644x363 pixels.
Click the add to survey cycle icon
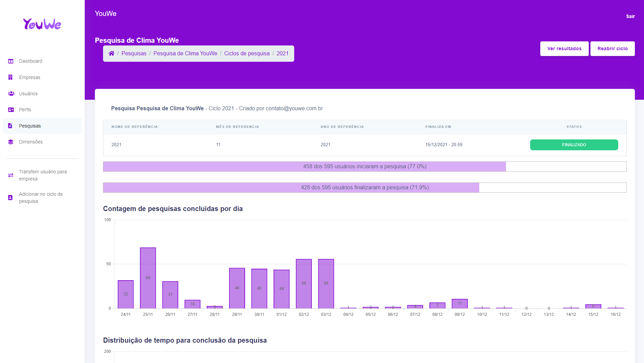click(11, 197)
